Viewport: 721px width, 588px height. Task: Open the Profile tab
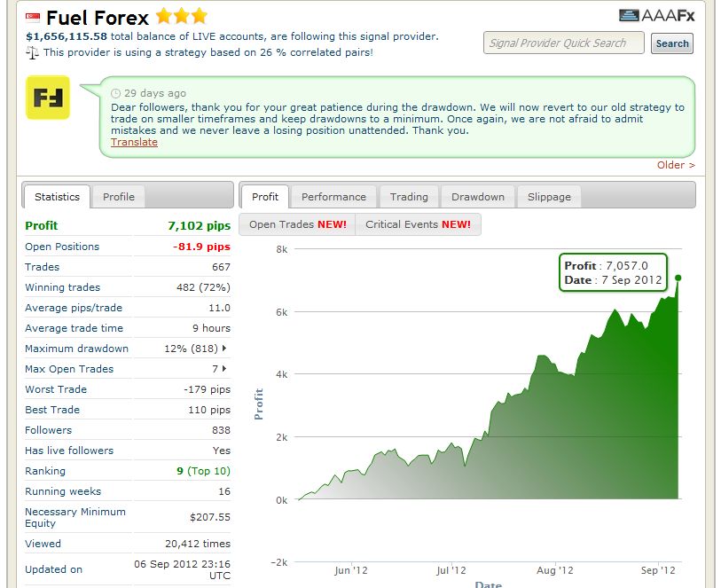pyautogui.click(x=119, y=197)
